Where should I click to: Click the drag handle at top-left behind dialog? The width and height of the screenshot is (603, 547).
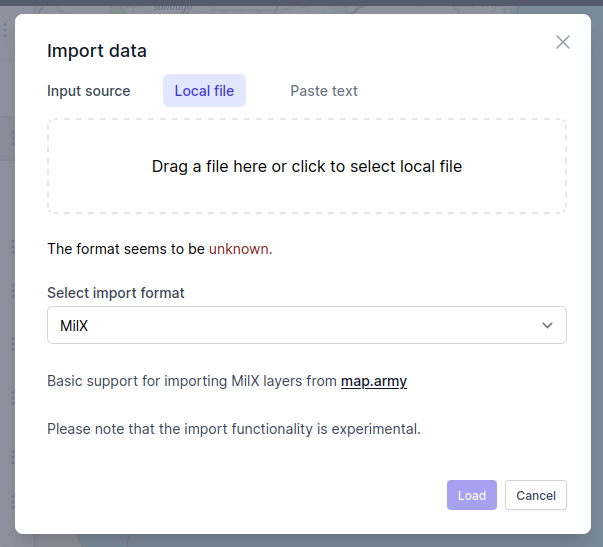(x=6, y=31)
